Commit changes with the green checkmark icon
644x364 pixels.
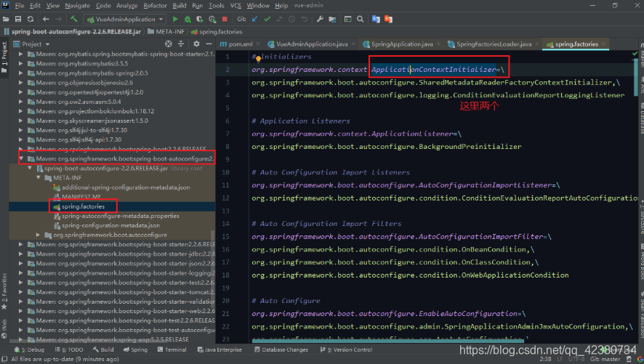(267, 20)
